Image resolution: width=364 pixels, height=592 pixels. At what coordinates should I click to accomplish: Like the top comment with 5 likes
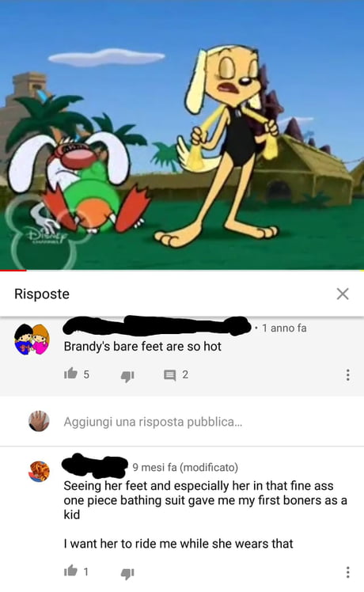[x=70, y=374]
